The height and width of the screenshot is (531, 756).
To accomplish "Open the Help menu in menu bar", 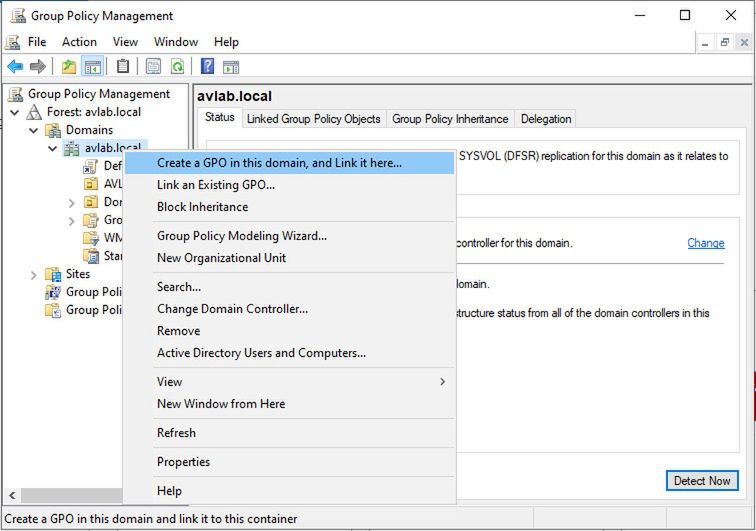I will click(226, 42).
